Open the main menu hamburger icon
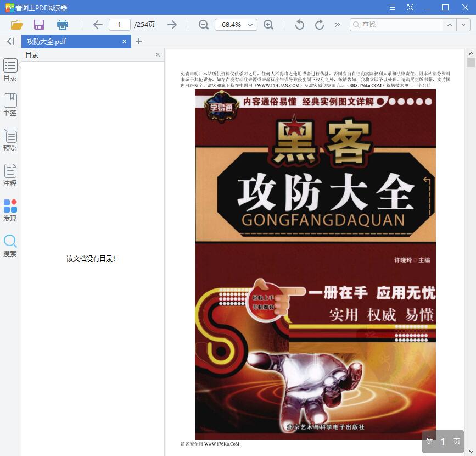The image size is (476, 456). (393, 7)
